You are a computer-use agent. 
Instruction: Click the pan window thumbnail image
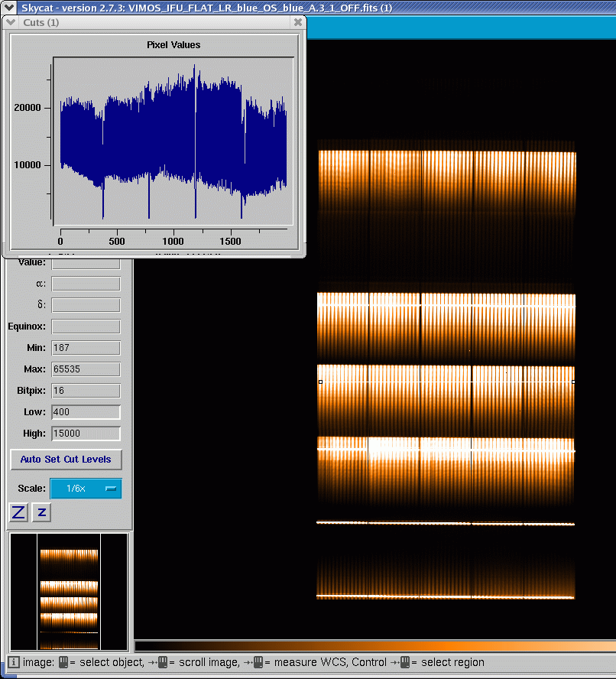coord(69,592)
